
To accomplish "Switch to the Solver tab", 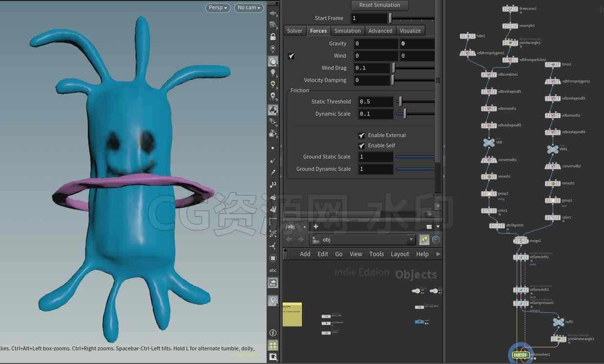I will point(294,31).
